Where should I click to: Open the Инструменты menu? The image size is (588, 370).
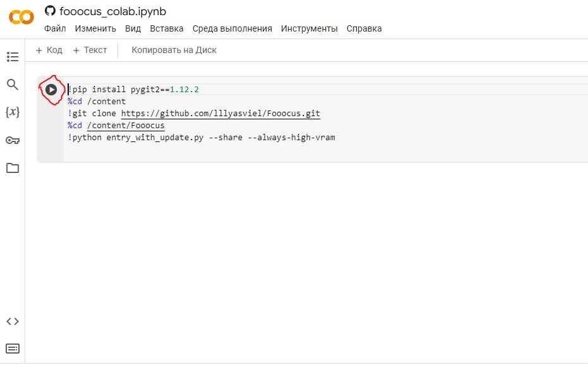(309, 28)
